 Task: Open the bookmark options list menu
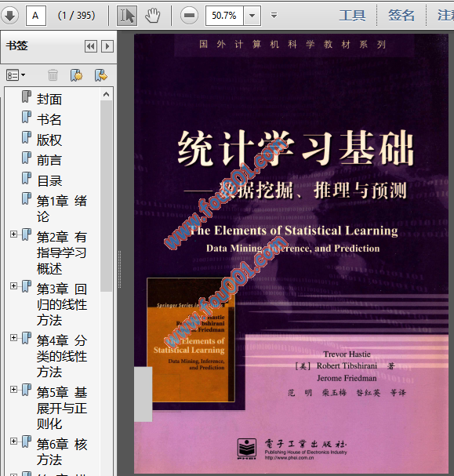[15, 75]
